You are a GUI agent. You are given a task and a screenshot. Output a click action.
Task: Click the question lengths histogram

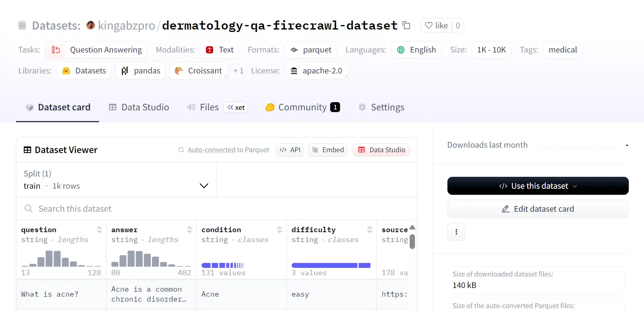pos(61,258)
